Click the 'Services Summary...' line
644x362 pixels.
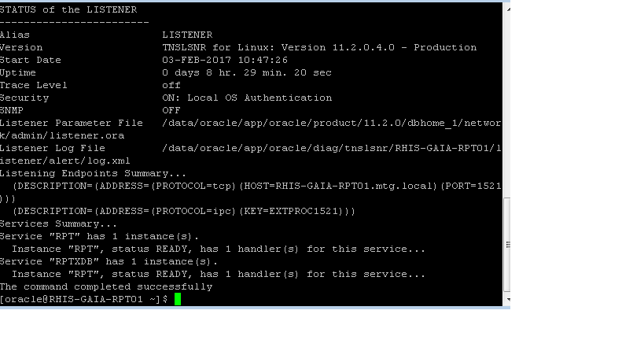59,223
